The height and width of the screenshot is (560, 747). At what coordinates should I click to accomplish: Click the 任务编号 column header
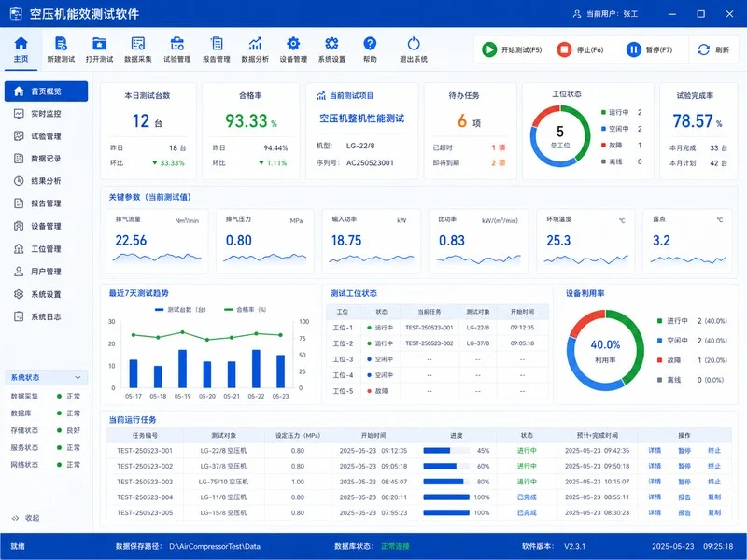(145, 435)
